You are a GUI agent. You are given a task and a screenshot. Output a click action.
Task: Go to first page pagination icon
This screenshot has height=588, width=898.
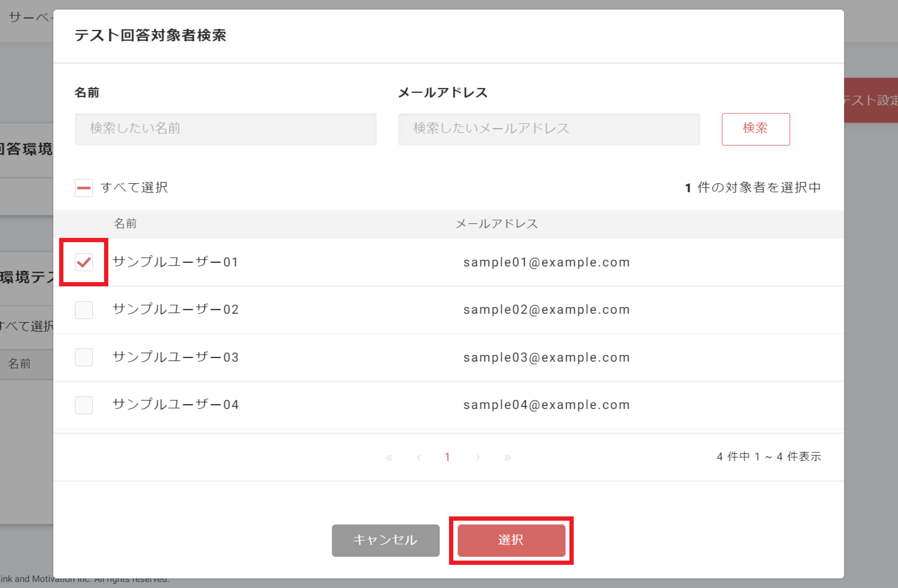click(389, 458)
